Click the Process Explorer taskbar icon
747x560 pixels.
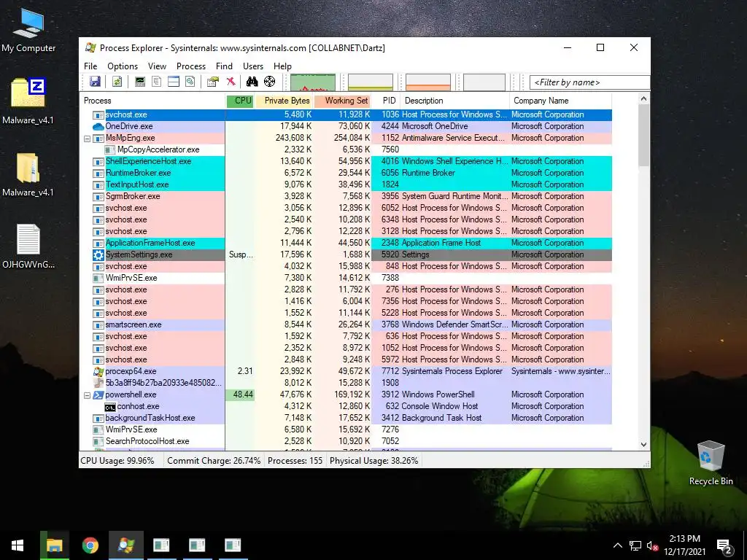click(x=125, y=545)
